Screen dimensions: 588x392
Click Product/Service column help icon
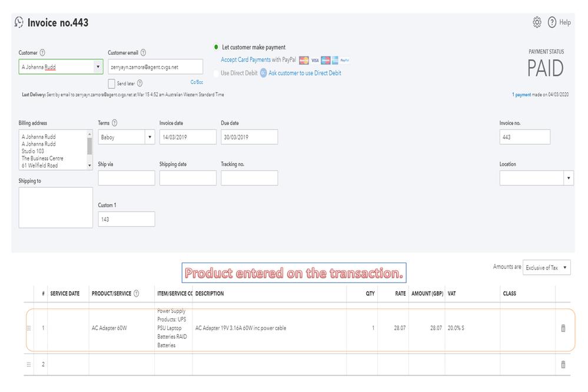pyautogui.click(x=137, y=294)
